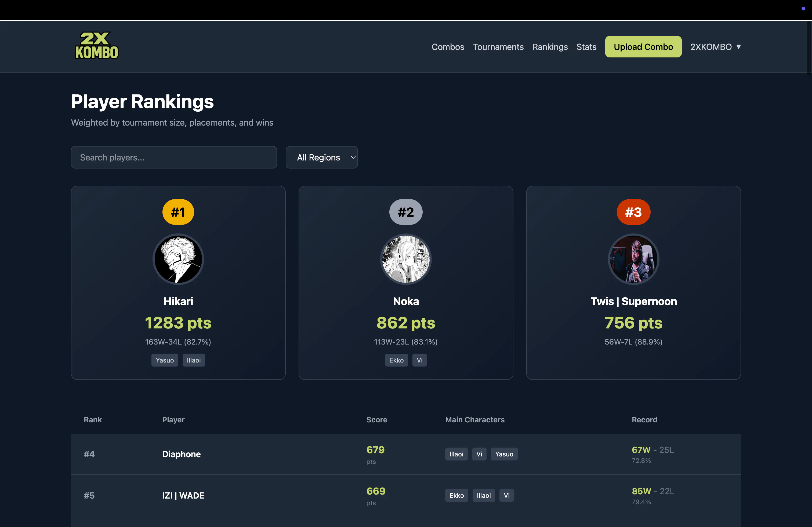This screenshot has height=527, width=812.
Task: Open Hikari's avatar image
Action: coord(178,259)
